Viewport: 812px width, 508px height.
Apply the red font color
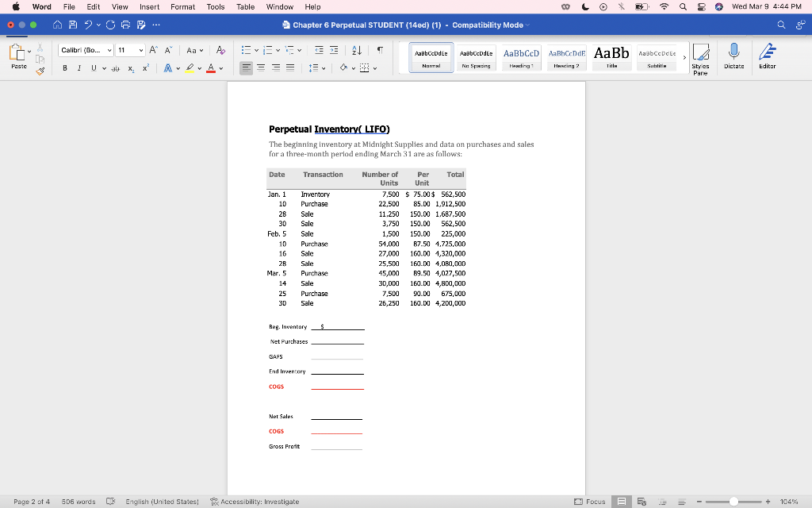coord(211,68)
